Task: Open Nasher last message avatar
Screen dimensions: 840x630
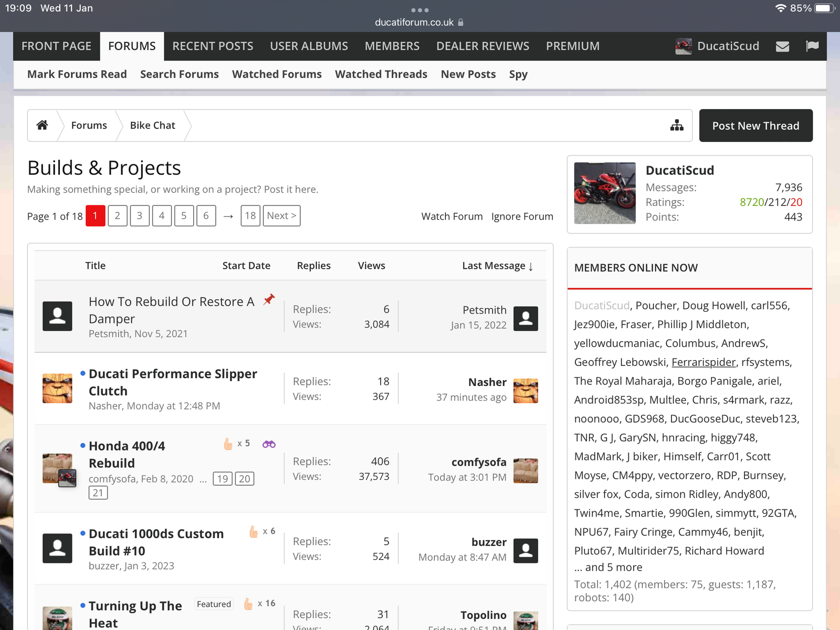Action: (526, 391)
